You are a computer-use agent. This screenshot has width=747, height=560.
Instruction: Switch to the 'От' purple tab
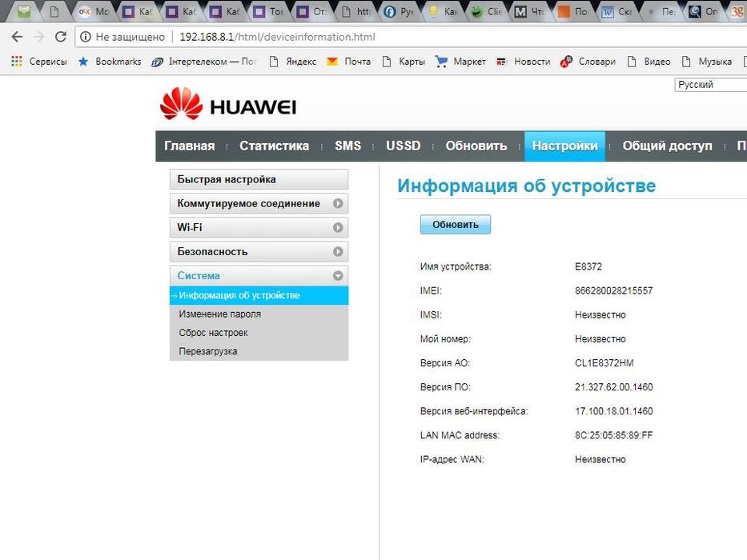click(311, 11)
